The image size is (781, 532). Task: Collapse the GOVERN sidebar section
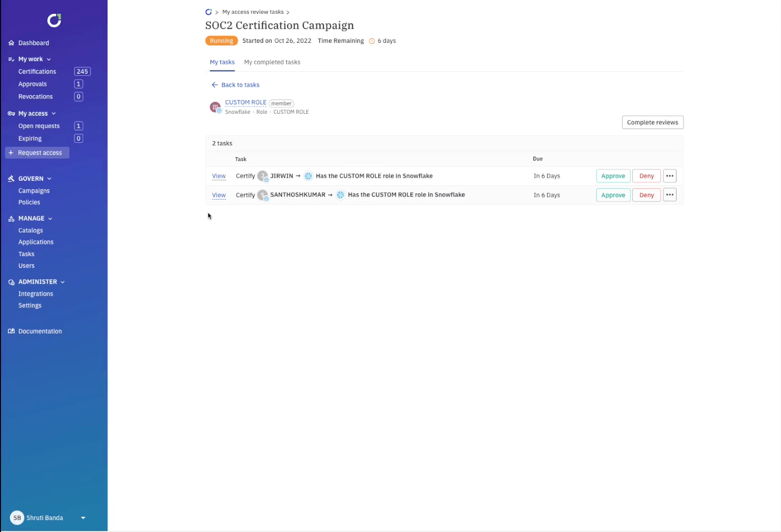pyautogui.click(x=49, y=179)
